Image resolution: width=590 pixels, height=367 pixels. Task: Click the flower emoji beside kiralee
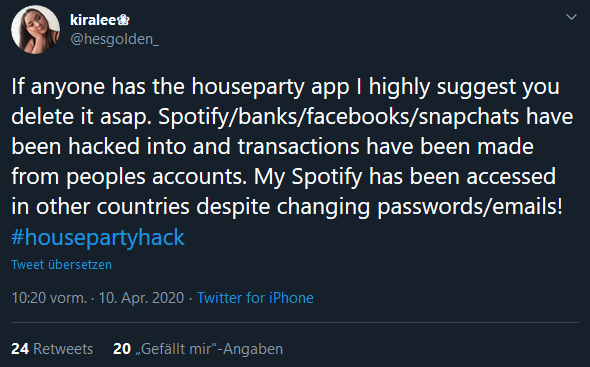[x=123, y=20]
